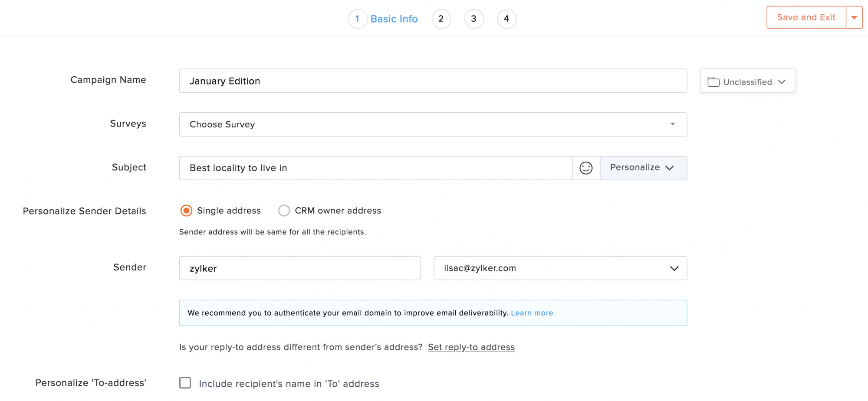Image resolution: width=868 pixels, height=401 pixels.
Task: Enable include recipient's name checkbox
Action: pyautogui.click(x=185, y=383)
